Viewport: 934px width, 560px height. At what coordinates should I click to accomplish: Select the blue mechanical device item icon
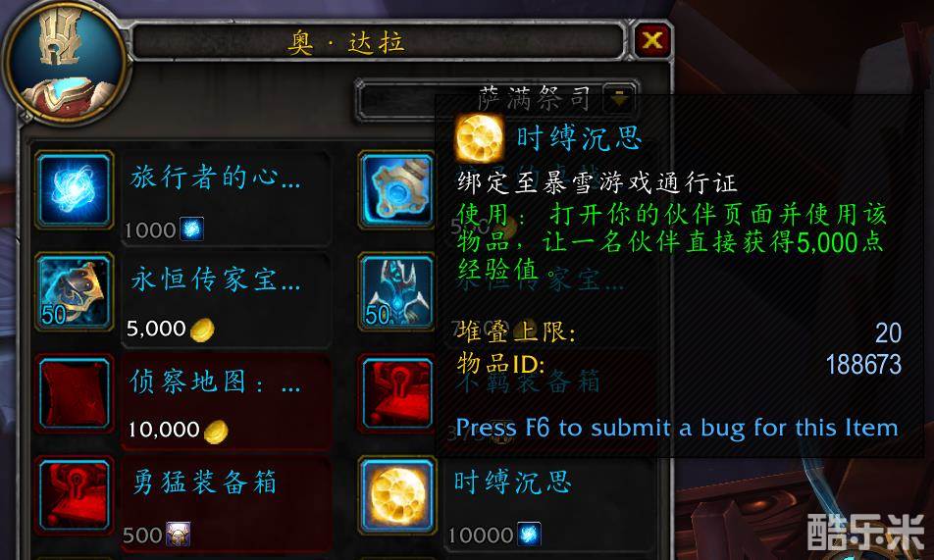(397, 190)
